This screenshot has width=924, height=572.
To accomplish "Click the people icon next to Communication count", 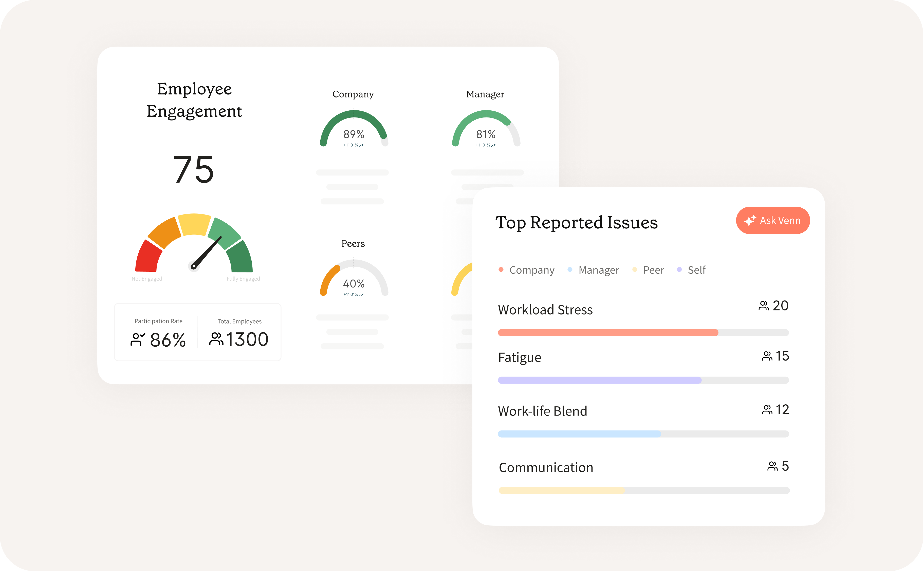I will click(x=772, y=466).
